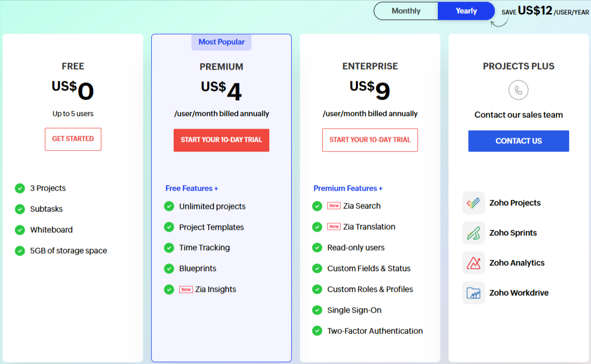Click the check icon beside Zia Translation
This screenshot has height=364, width=591.
(317, 227)
